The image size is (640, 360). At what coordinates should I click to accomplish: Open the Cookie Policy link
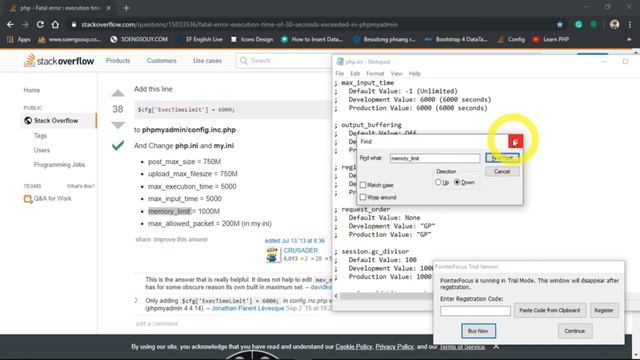(354, 347)
